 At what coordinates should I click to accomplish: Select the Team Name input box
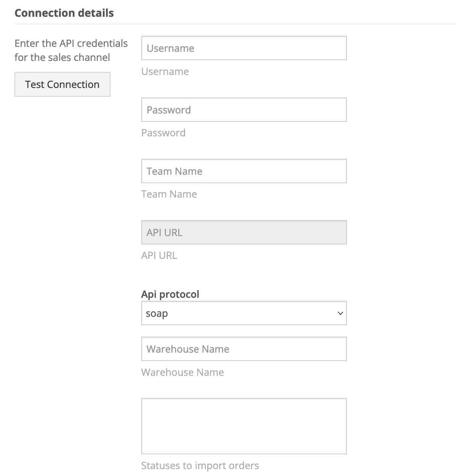tap(244, 171)
